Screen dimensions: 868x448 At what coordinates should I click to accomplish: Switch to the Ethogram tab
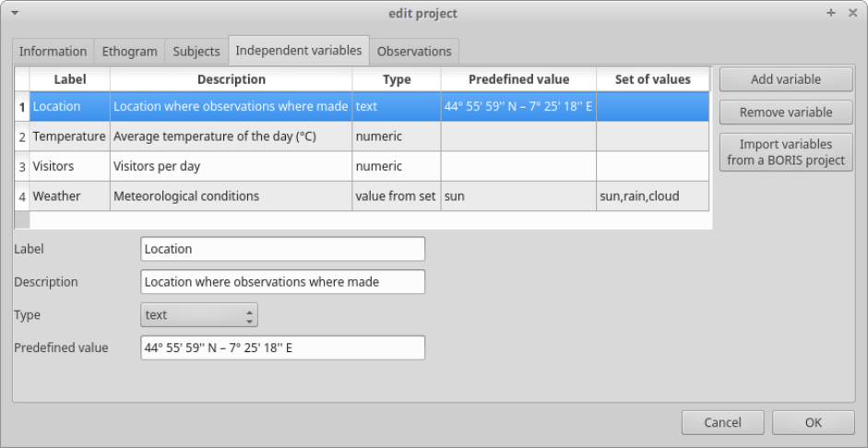pos(130,52)
